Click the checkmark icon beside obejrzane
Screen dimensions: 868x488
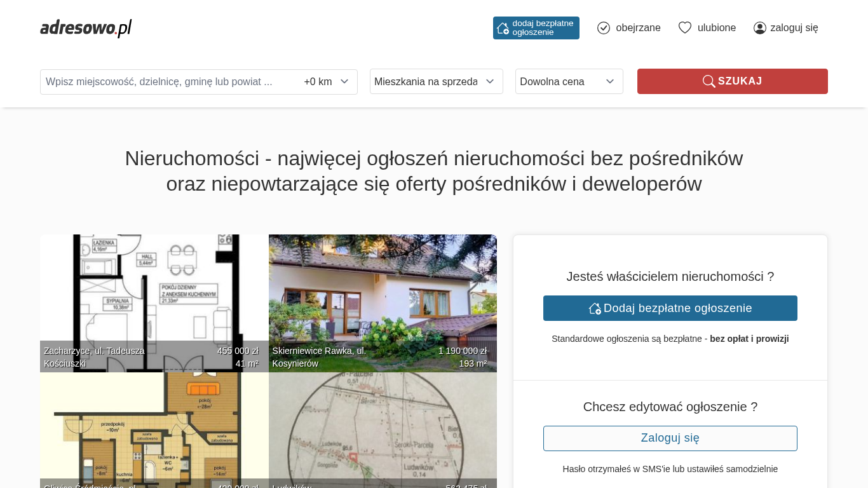tap(604, 28)
